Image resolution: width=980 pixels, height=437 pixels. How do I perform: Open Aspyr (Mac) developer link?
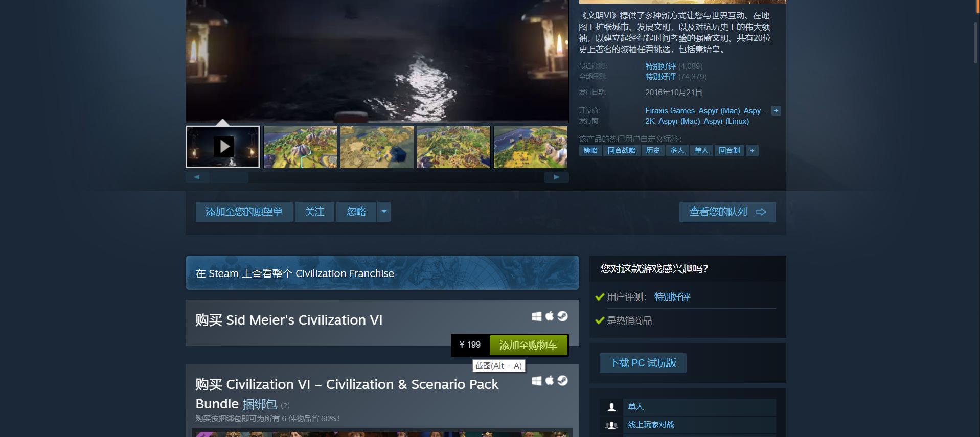coord(719,111)
